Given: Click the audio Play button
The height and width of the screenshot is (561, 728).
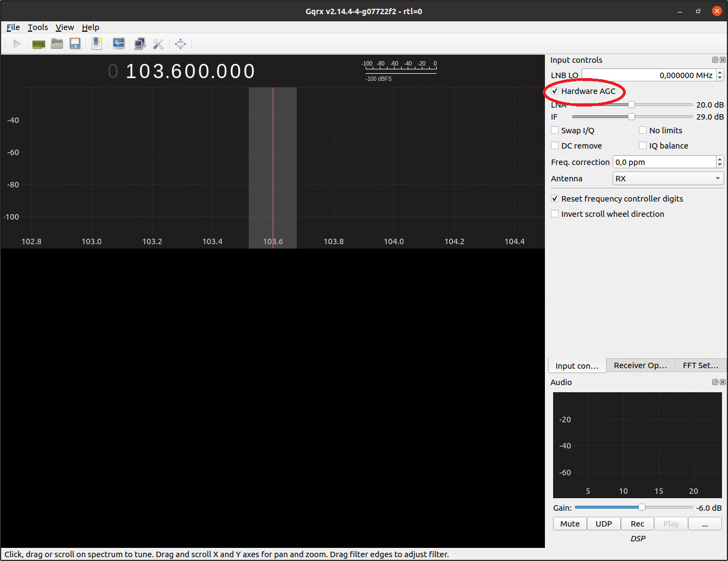Looking at the screenshot, I should (x=671, y=524).
